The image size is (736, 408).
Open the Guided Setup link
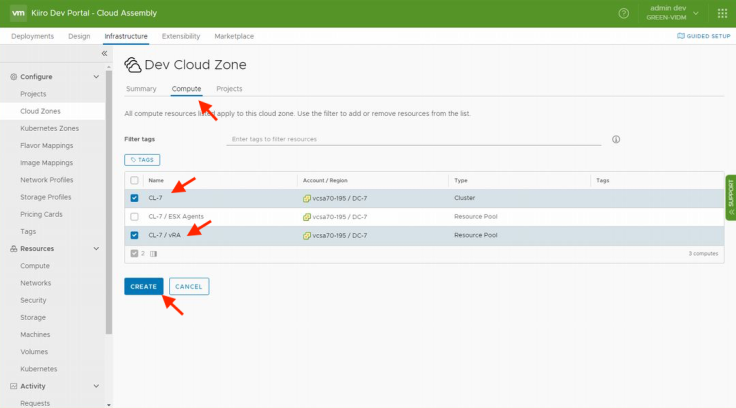click(704, 36)
